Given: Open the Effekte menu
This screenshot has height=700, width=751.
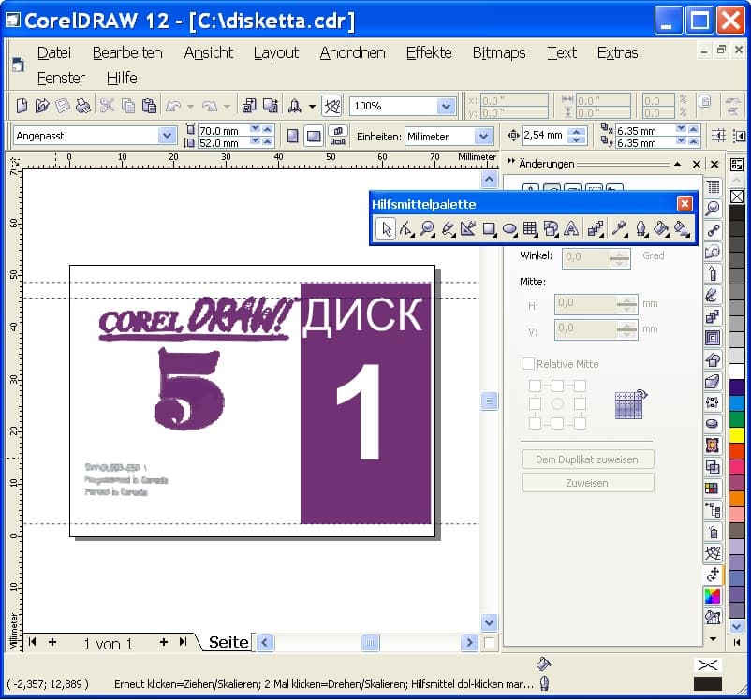Looking at the screenshot, I should (429, 52).
